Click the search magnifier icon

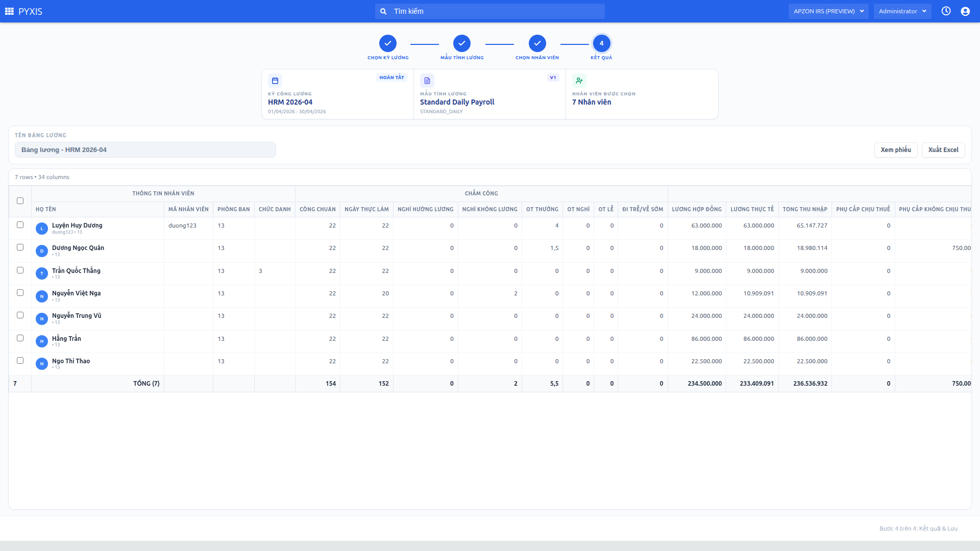tap(383, 11)
